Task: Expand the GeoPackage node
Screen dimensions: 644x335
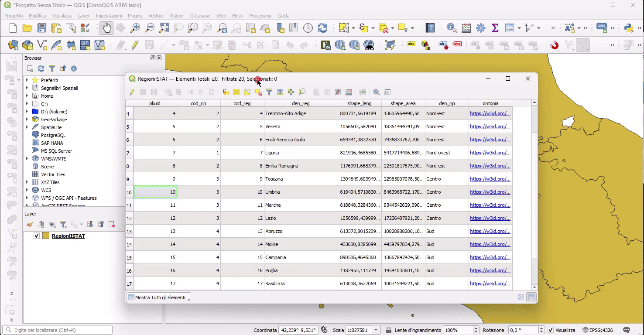Action: coord(27,120)
